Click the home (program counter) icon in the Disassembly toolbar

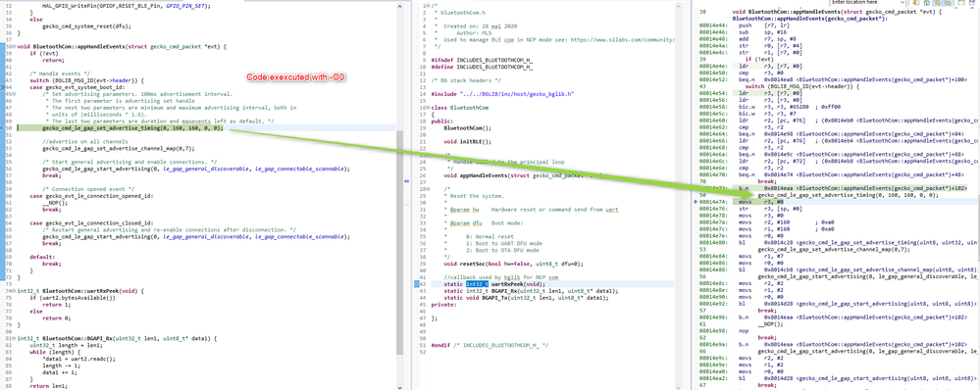pos(926,3)
